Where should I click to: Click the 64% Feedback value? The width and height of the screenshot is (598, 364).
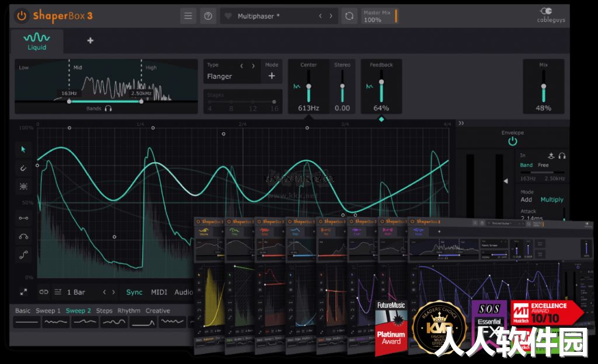click(x=381, y=108)
